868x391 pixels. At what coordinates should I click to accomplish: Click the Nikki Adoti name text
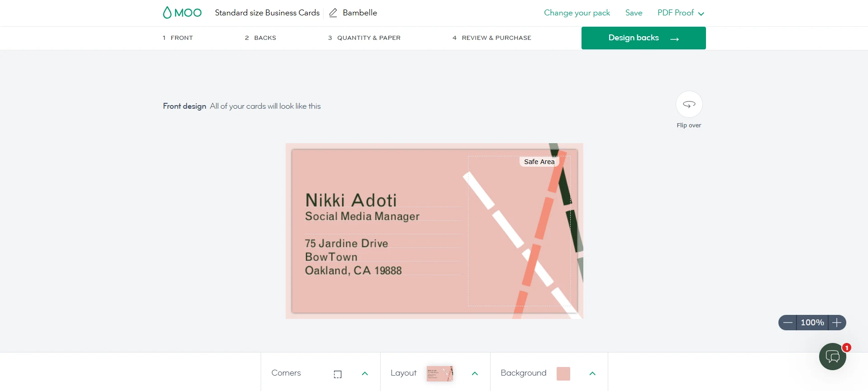coord(351,200)
